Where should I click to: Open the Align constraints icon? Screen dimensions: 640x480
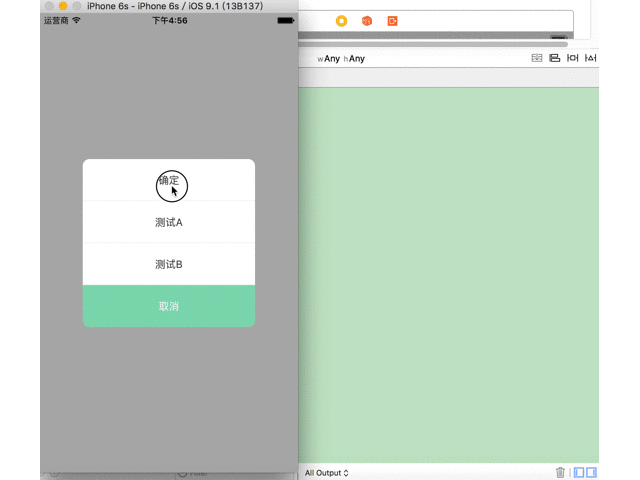point(554,59)
